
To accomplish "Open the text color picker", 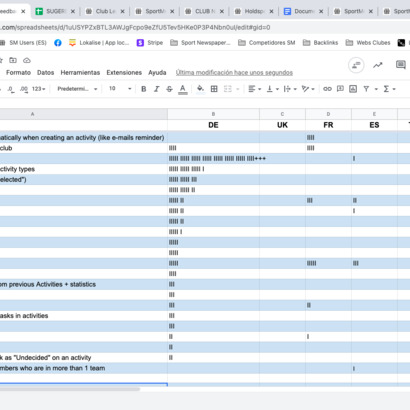I will pos(183,89).
